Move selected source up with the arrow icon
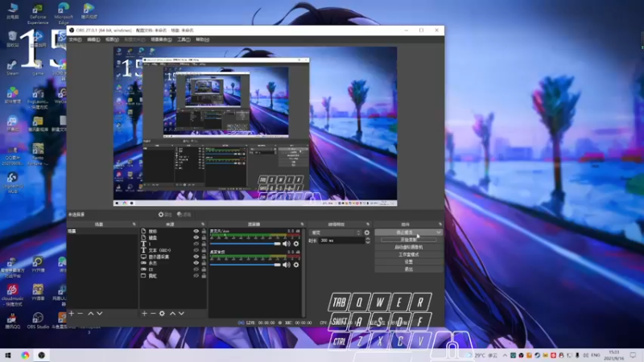This screenshot has height=362, width=644. [x=171, y=313]
